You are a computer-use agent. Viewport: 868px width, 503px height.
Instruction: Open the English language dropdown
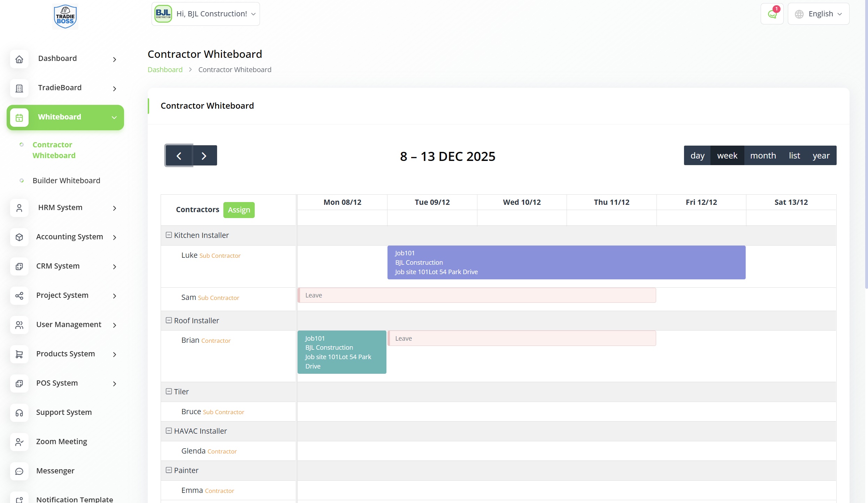(818, 14)
